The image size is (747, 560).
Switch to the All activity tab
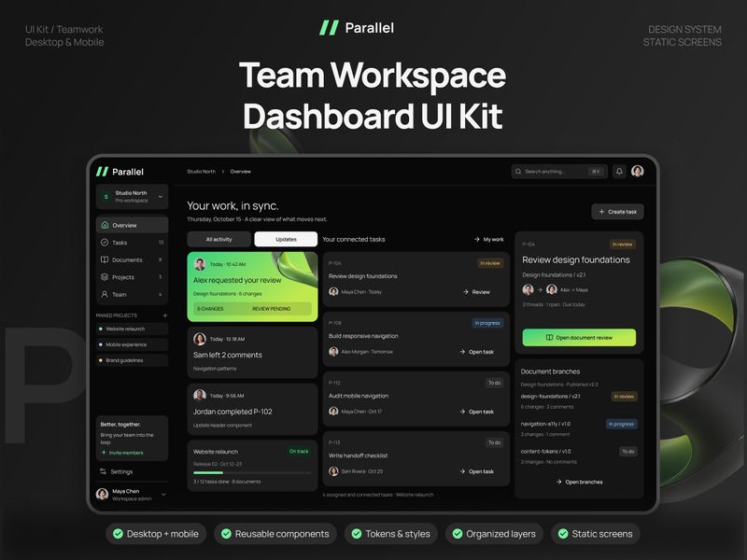pyautogui.click(x=219, y=239)
